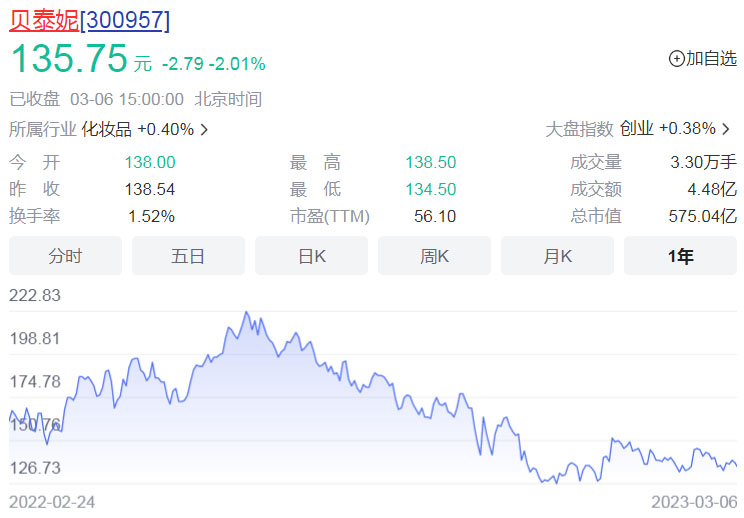Click the highest peak on the price chart
The image size is (744, 518).
coord(246,313)
